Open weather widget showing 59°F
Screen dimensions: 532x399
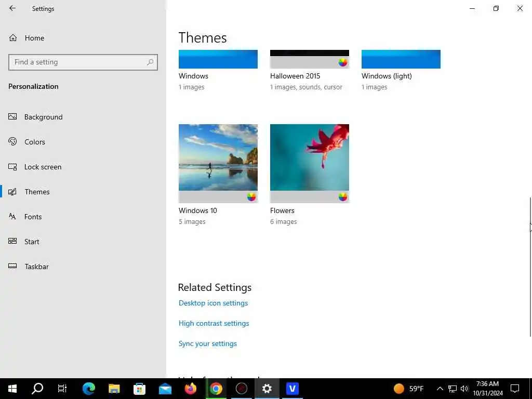(408, 389)
